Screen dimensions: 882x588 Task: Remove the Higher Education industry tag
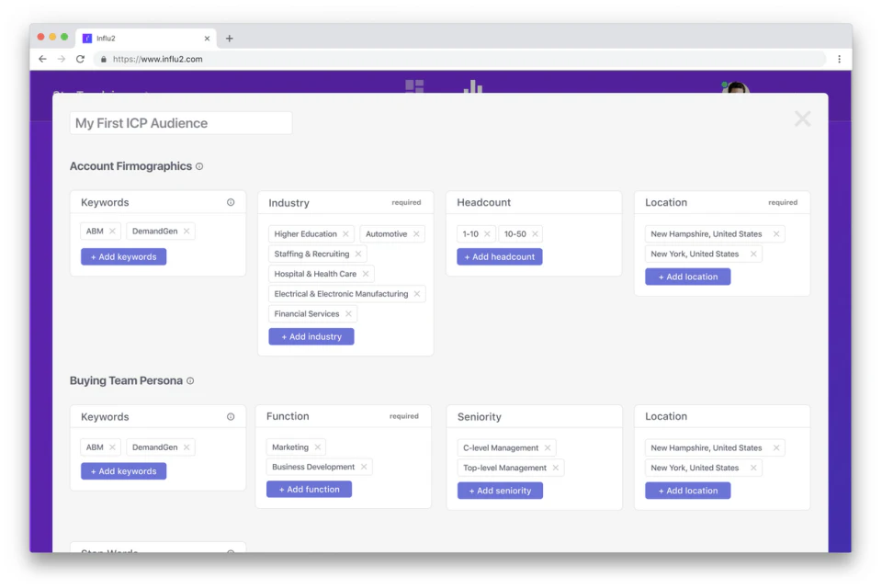(345, 233)
